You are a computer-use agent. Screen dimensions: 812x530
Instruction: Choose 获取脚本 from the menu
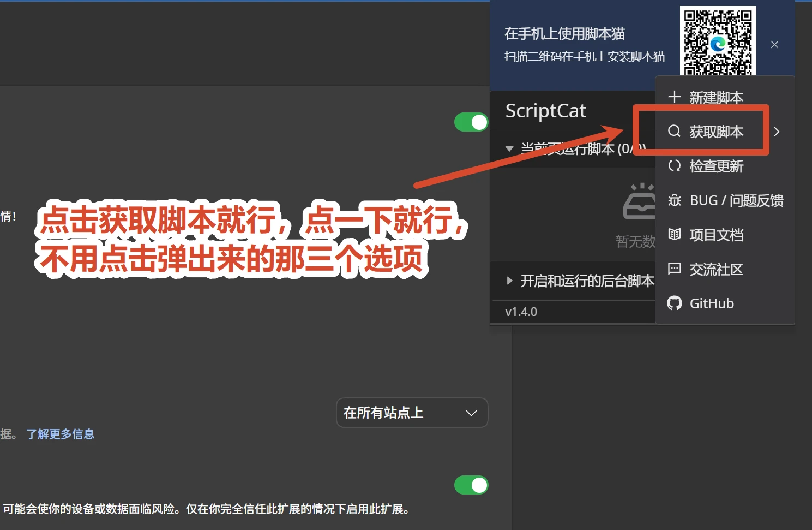pyautogui.click(x=725, y=132)
